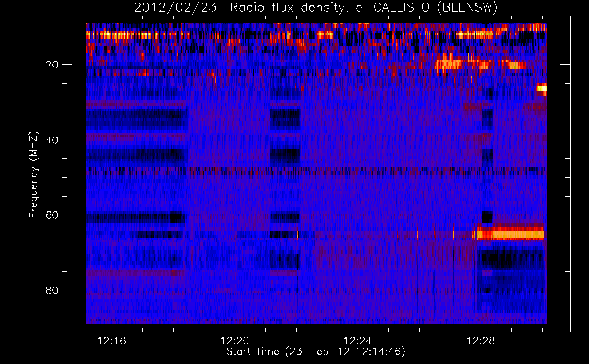Image resolution: width=589 pixels, height=364 pixels.
Task: Click the 'Frequency (MHZ)' axis label
Action: pyautogui.click(x=33, y=174)
